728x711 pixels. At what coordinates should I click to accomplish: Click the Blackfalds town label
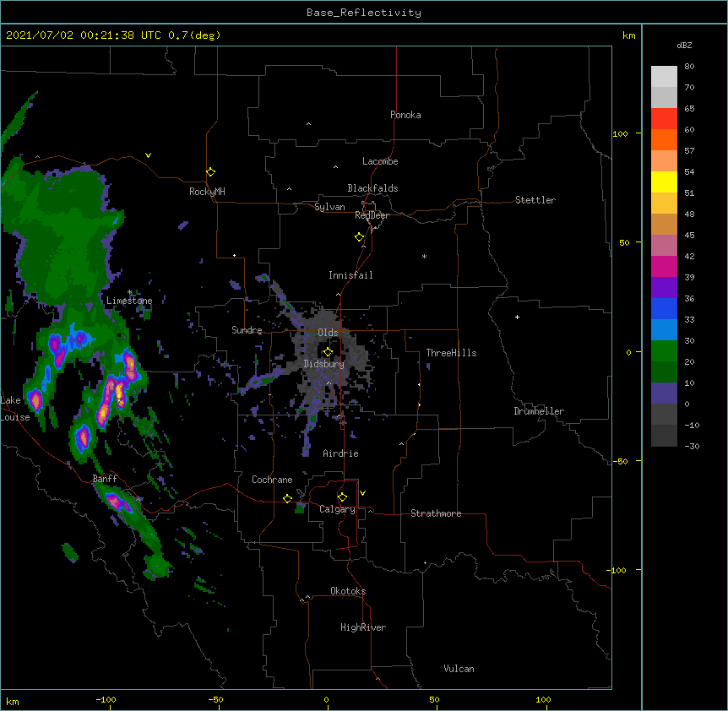pyautogui.click(x=372, y=188)
